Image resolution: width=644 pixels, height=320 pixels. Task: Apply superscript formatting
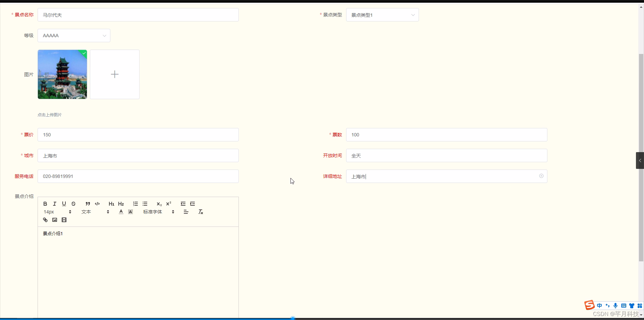tap(169, 204)
